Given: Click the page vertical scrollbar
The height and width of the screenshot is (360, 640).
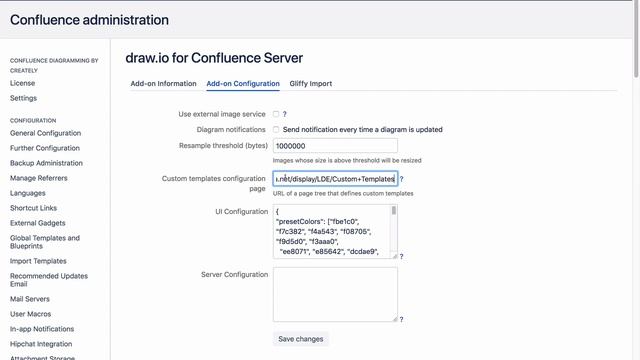Looking at the screenshot, I should point(636,39).
